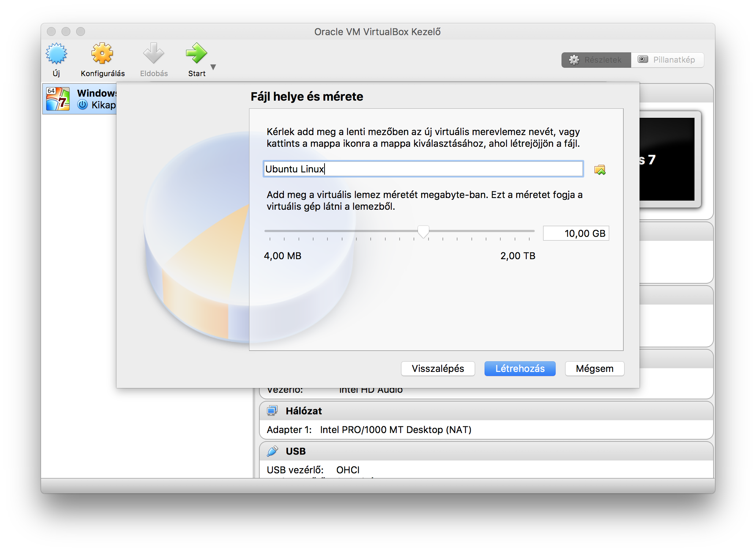Switch to the Részletek view
756x552 pixels.
click(596, 60)
